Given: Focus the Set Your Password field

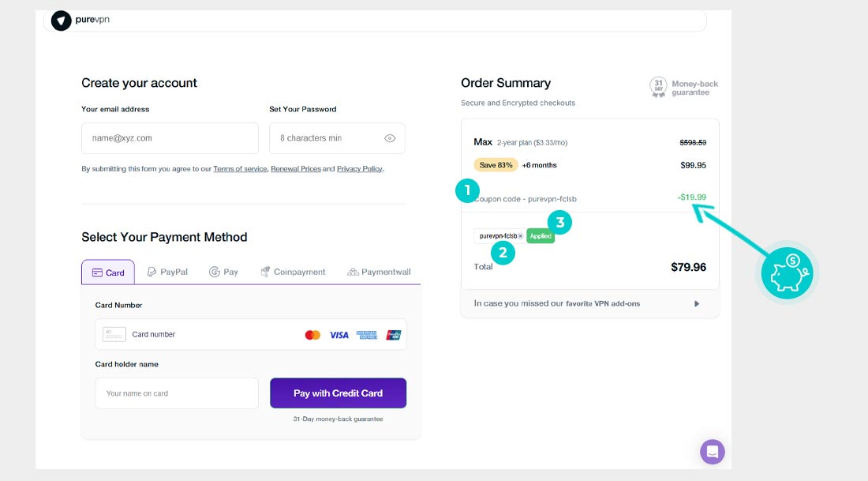Looking at the screenshot, I should (337, 138).
